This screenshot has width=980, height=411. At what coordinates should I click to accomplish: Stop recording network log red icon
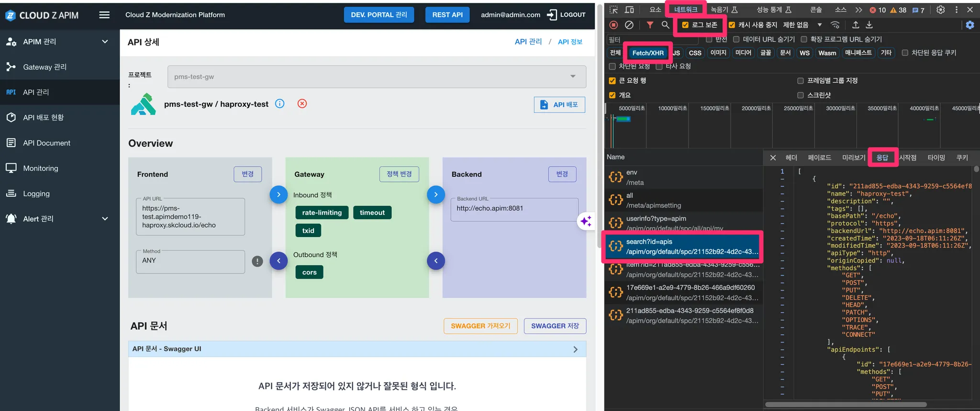click(614, 25)
